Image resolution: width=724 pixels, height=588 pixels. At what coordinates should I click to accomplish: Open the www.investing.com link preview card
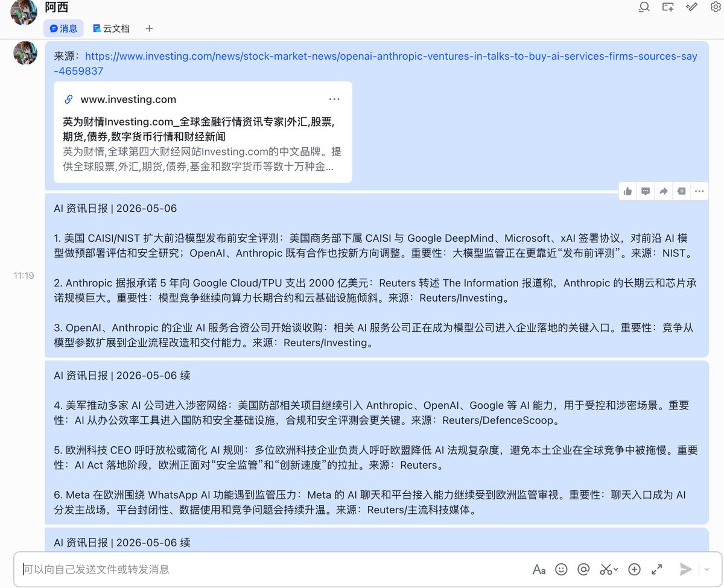(x=203, y=132)
